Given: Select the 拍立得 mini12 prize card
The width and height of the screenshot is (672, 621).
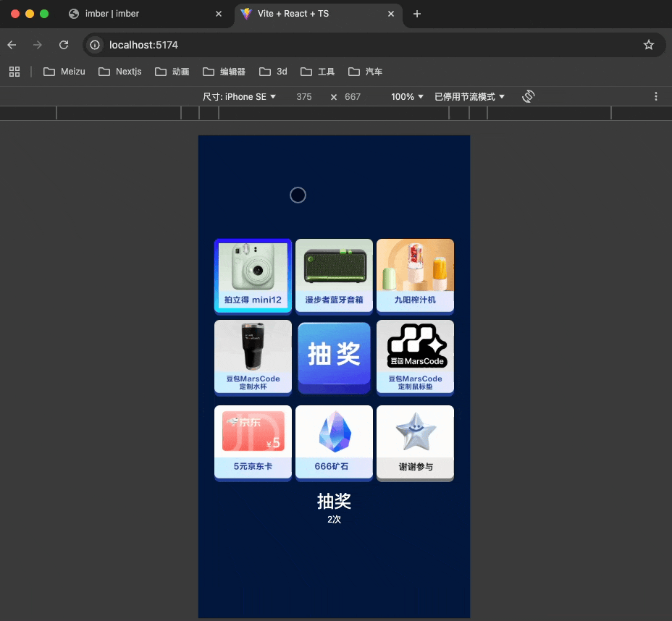Looking at the screenshot, I should click(253, 276).
